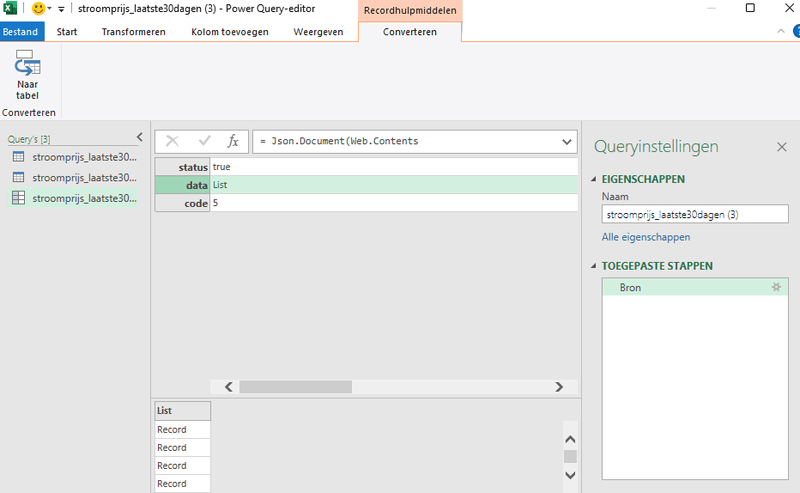The height and width of the screenshot is (493, 800).
Task: Click the third Record in List preview
Action: [183, 465]
